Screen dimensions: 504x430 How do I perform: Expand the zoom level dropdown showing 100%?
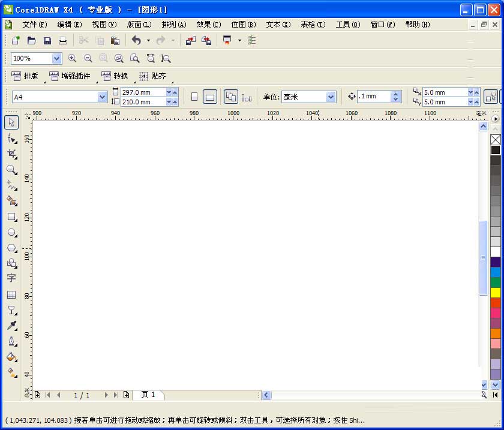[56, 58]
